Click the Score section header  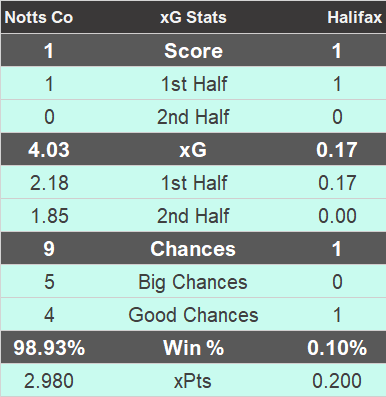[193, 51]
